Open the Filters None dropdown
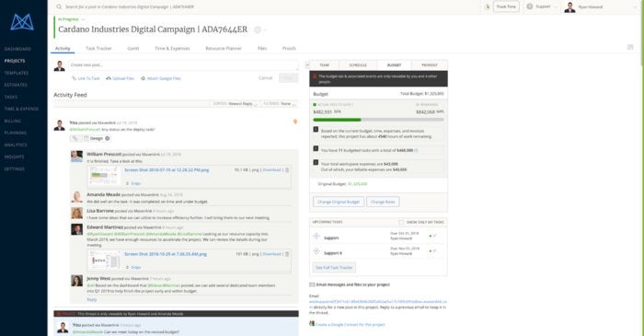 tap(280, 104)
